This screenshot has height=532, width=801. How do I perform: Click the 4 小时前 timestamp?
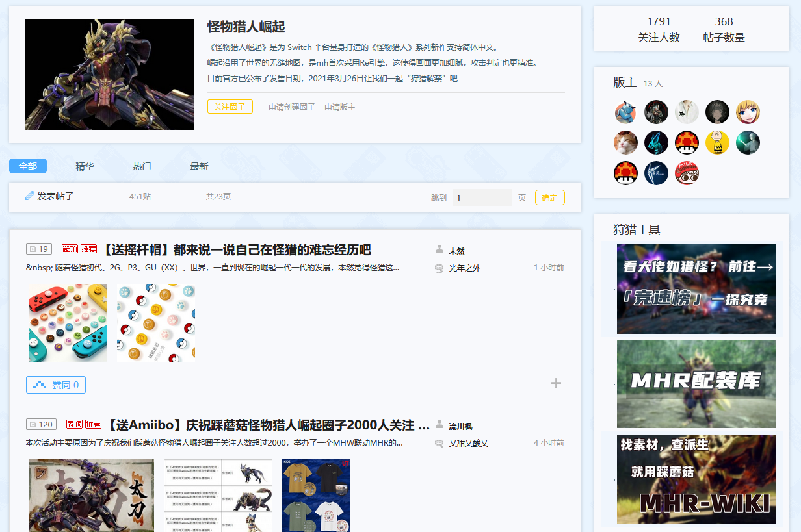coord(549,443)
